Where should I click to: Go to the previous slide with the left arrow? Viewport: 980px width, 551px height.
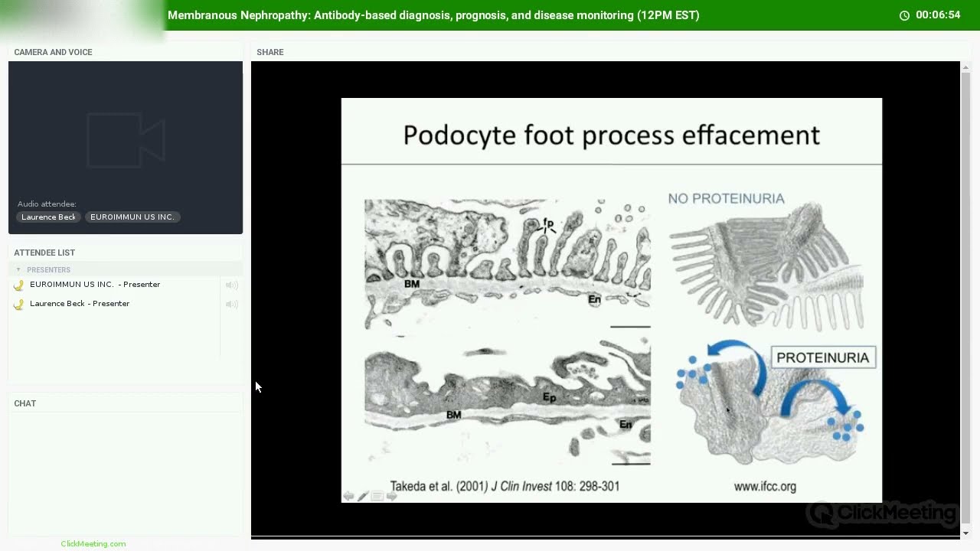[348, 496]
